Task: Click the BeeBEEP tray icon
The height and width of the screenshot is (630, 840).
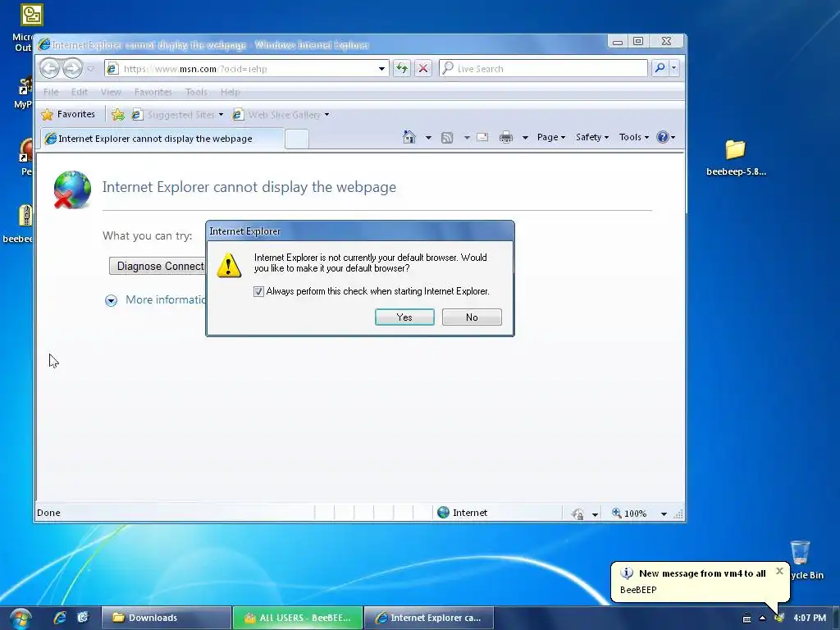Action: pyautogui.click(x=779, y=619)
